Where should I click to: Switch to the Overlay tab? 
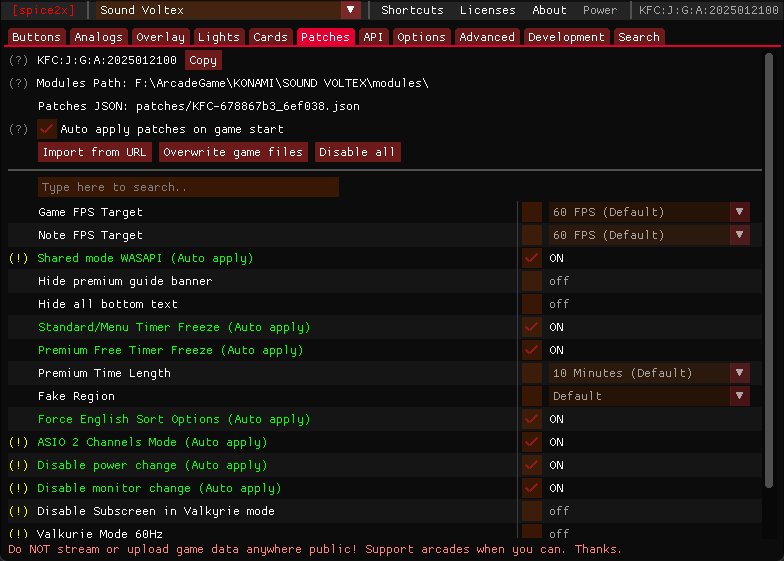click(160, 37)
